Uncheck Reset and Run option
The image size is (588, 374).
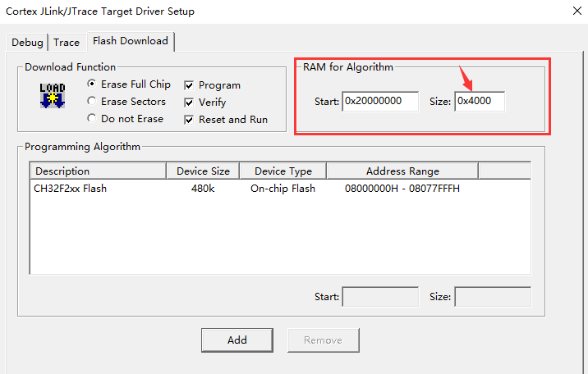[189, 120]
